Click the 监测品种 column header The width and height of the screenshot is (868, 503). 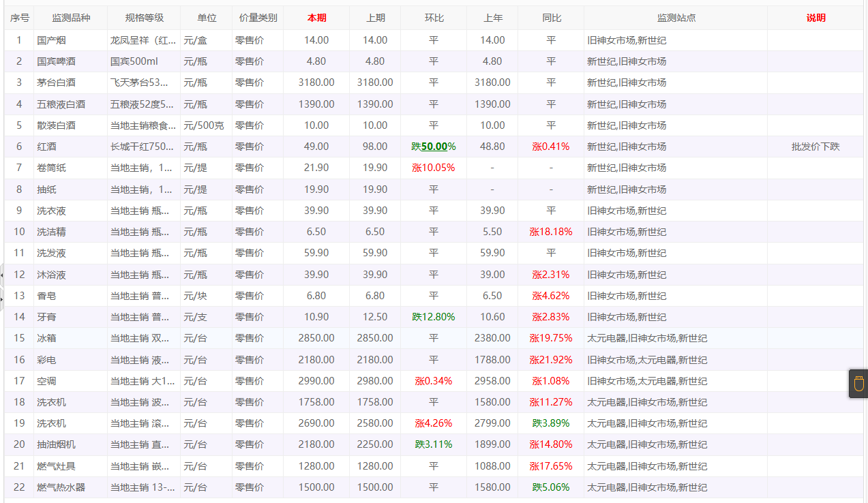(x=71, y=18)
